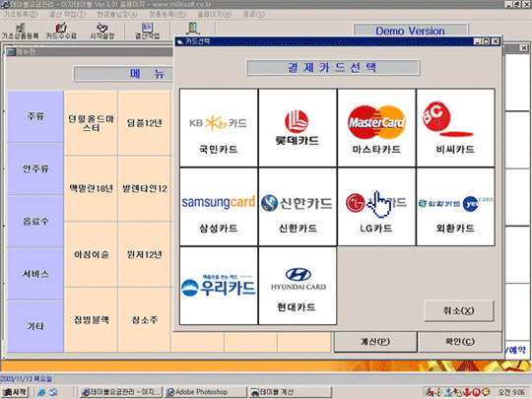
Task: Open the 카드수수료 toolbar icon
Action: point(61,31)
